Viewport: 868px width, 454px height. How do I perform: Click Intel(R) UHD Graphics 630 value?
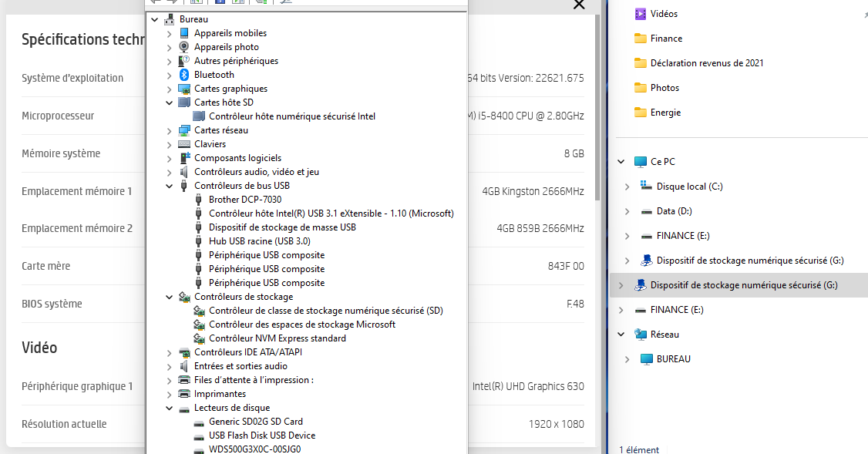coord(528,386)
